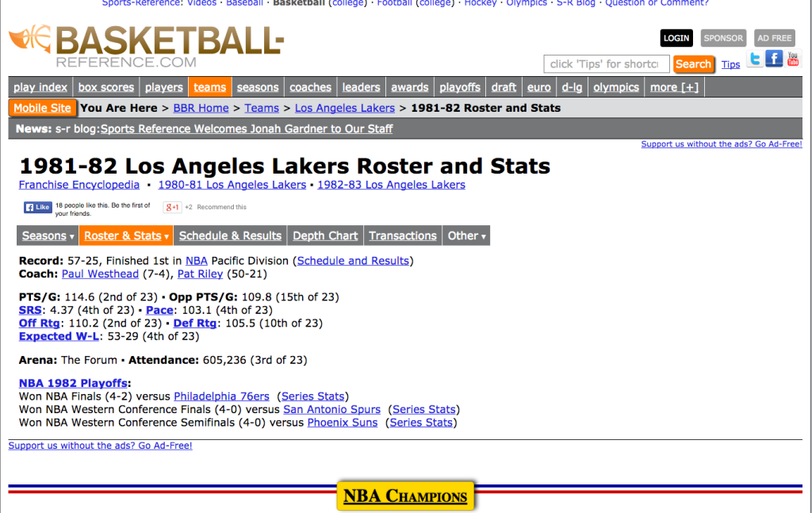Open the YouTube icon link

793,59
